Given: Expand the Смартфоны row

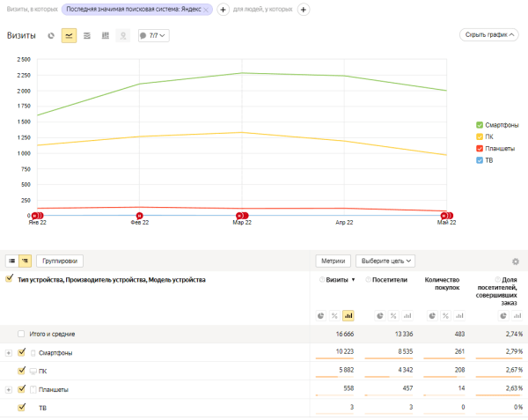Looking at the screenshot, I should tap(9, 352).
